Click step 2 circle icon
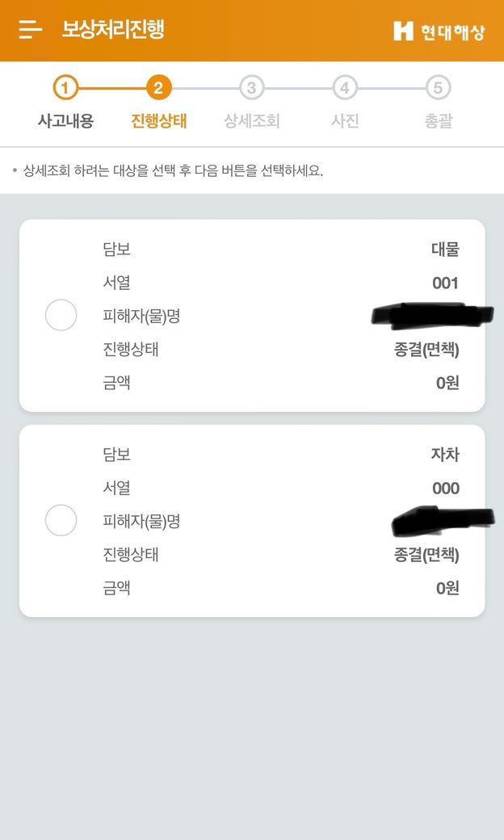Image resolution: width=504 pixels, height=840 pixels. (x=158, y=87)
